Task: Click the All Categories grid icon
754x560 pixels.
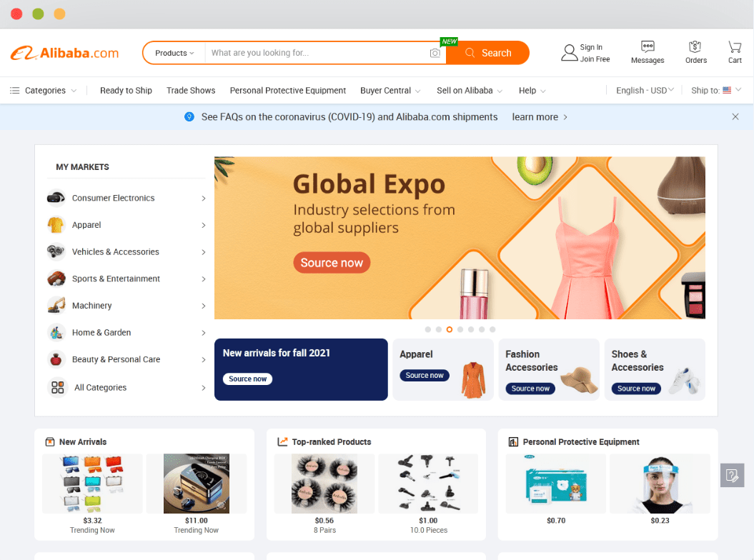Action: pyautogui.click(x=58, y=387)
